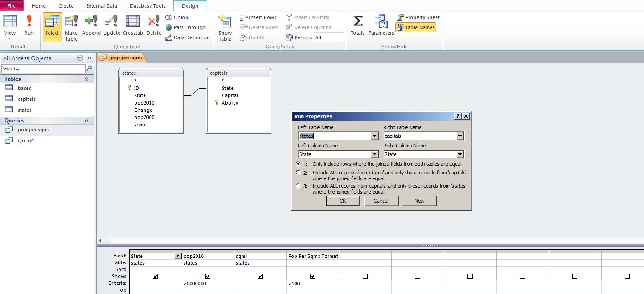The image size is (644, 294).
Task: Choose the Select query type
Action: [x=52, y=26]
